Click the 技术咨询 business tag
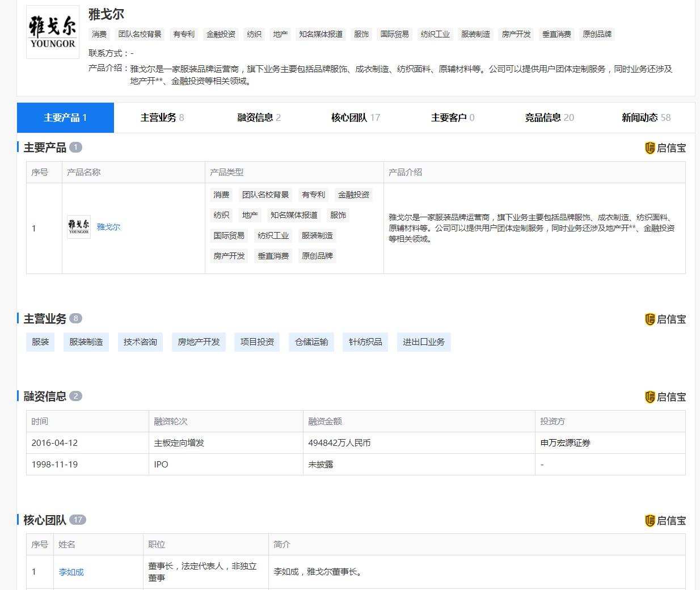 point(140,342)
